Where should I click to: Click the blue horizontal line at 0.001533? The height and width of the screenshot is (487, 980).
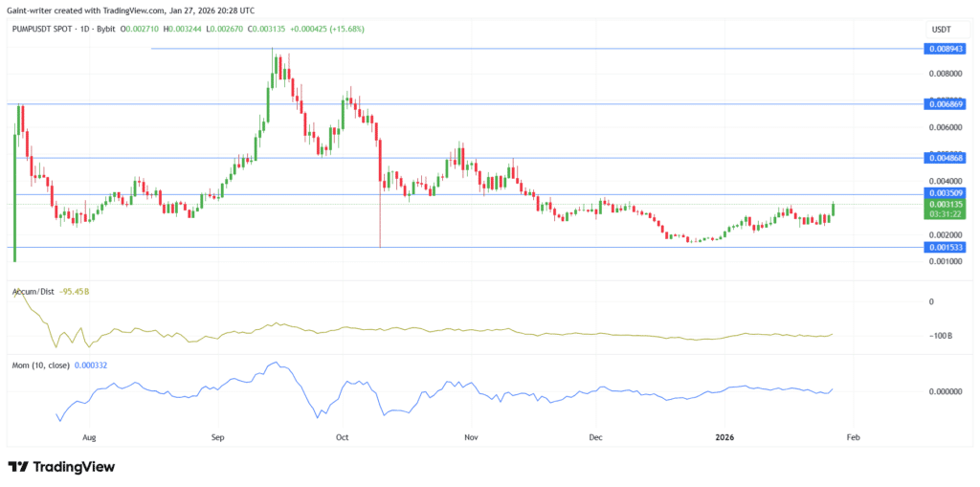pos(466,248)
